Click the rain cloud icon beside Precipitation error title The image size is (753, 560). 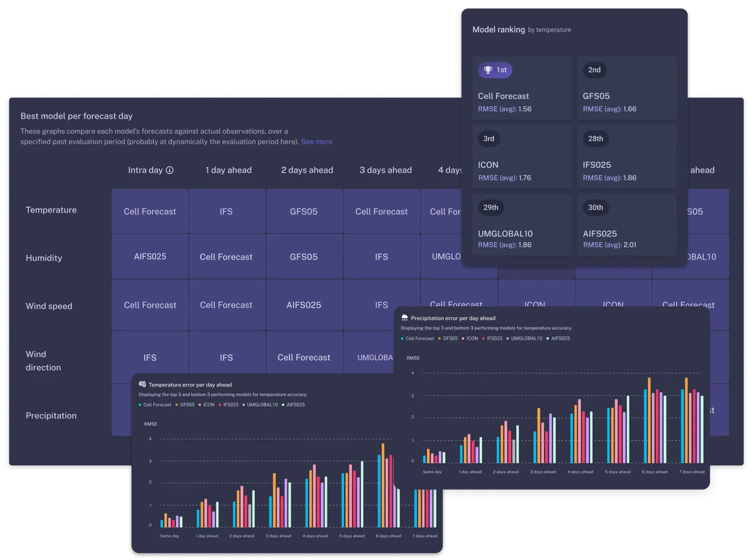click(404, 318)
